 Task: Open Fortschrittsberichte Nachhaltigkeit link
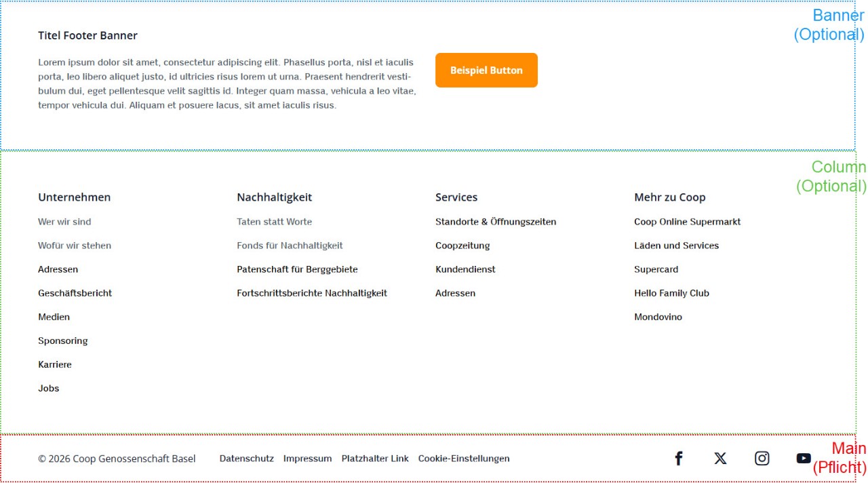pyautogui.click(x=312, y=293)
